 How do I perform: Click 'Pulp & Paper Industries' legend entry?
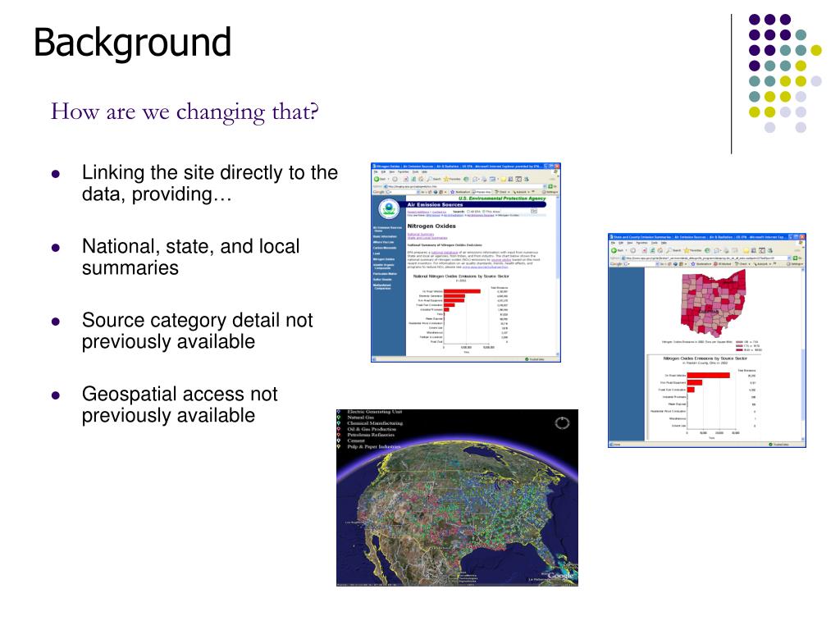tap(373, 446)
